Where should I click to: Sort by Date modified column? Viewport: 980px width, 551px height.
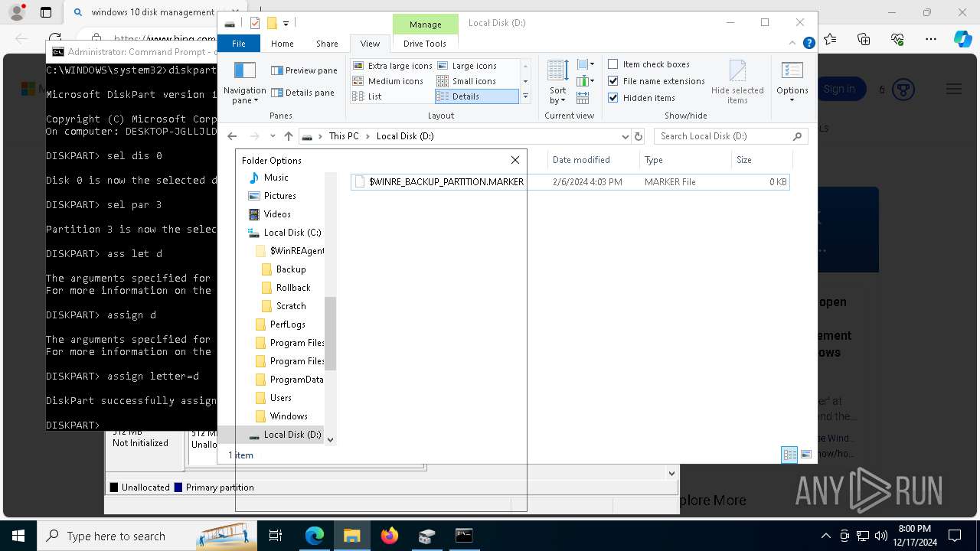593,160
